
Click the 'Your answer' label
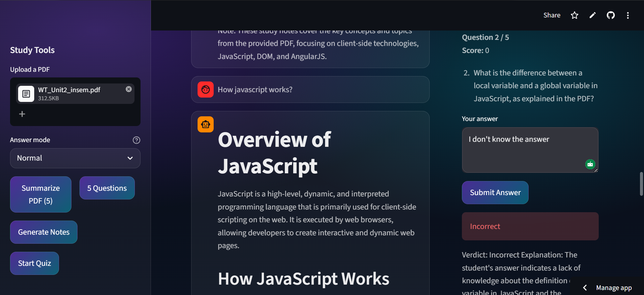480,119
